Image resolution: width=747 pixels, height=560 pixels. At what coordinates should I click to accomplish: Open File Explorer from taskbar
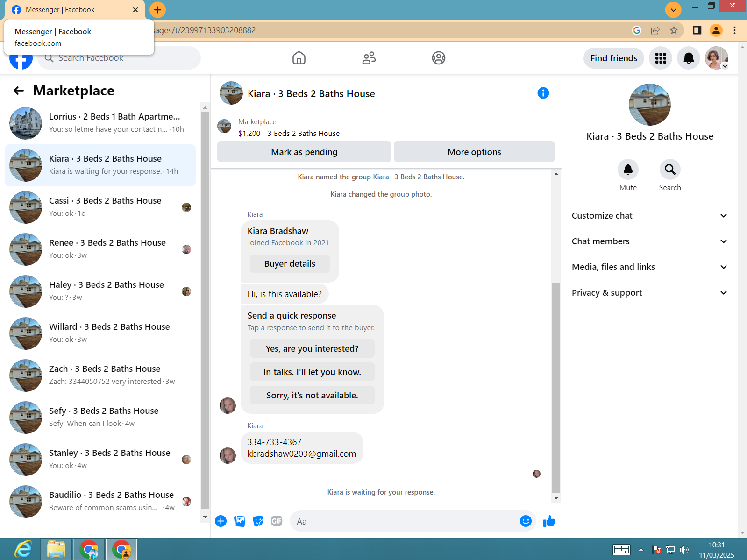56,549
